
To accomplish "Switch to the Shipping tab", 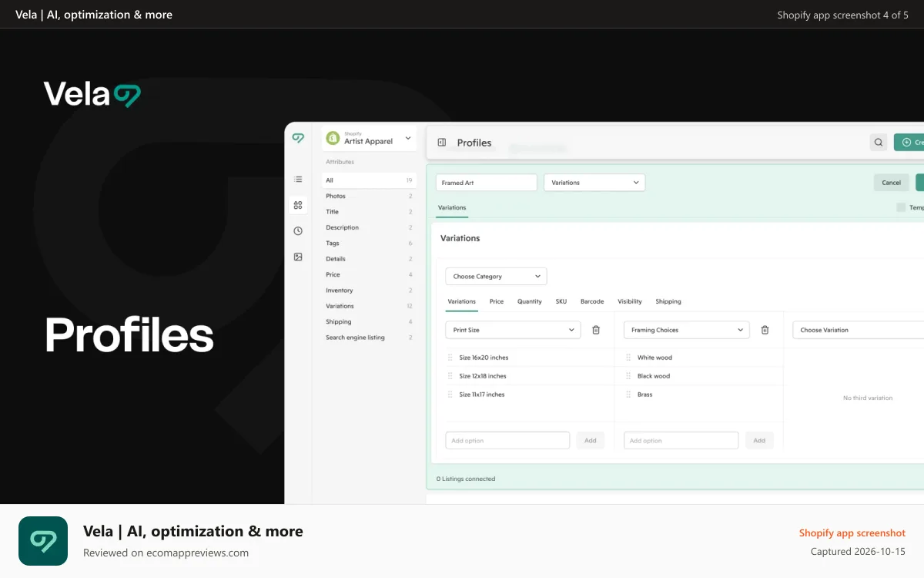I will tap(668, 301).
